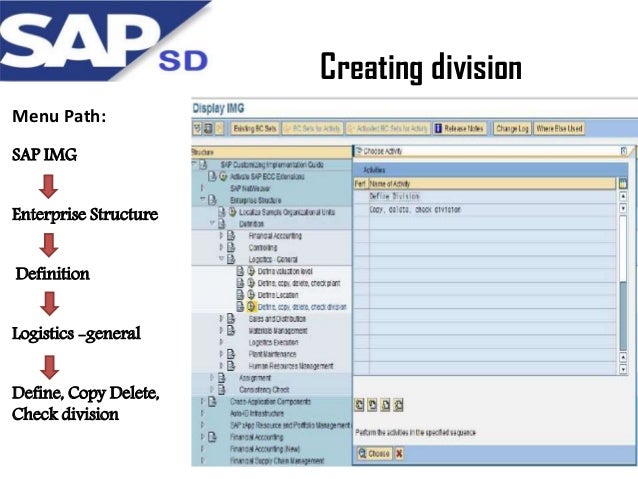Expand the SAP NetWeaver node
The width and height of the screenshot is (638, 479).
[x=202, y=188]
